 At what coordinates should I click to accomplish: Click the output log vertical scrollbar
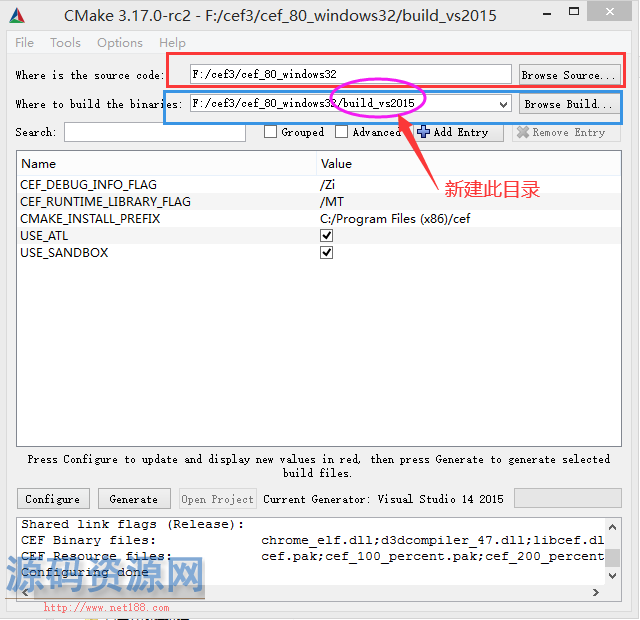[613, 555]
